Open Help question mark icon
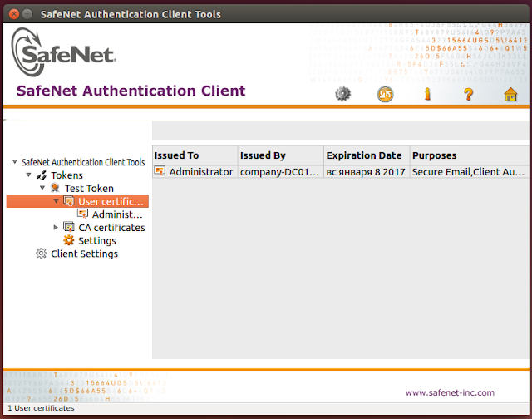Image resolution: width=532 pixels, height=419 pixels. click(469, 94)
